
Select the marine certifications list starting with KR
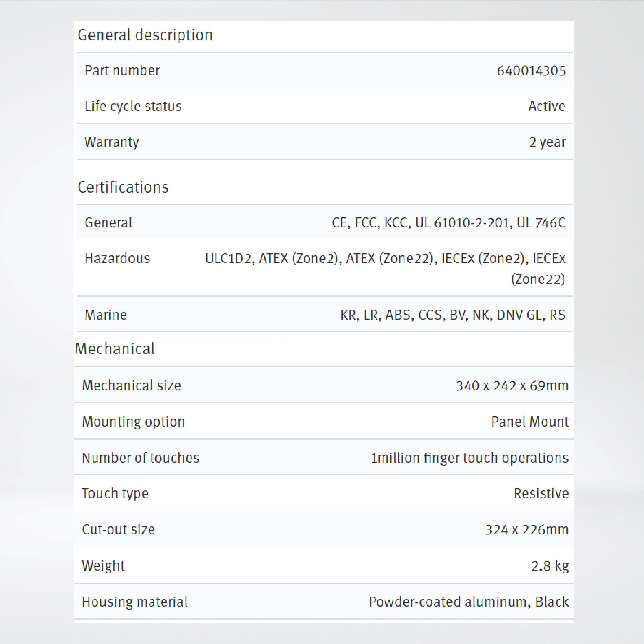[x=453, y=315]
